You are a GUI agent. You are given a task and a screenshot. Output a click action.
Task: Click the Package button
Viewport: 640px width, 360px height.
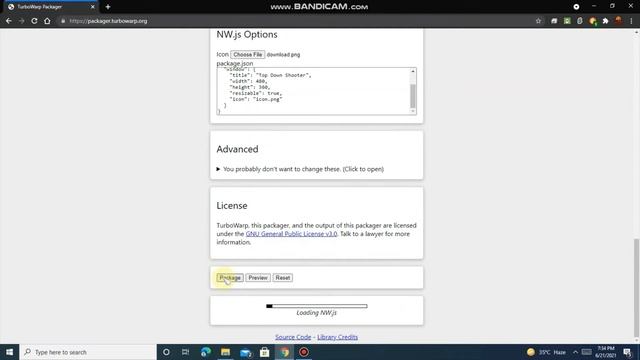[230, 278]
